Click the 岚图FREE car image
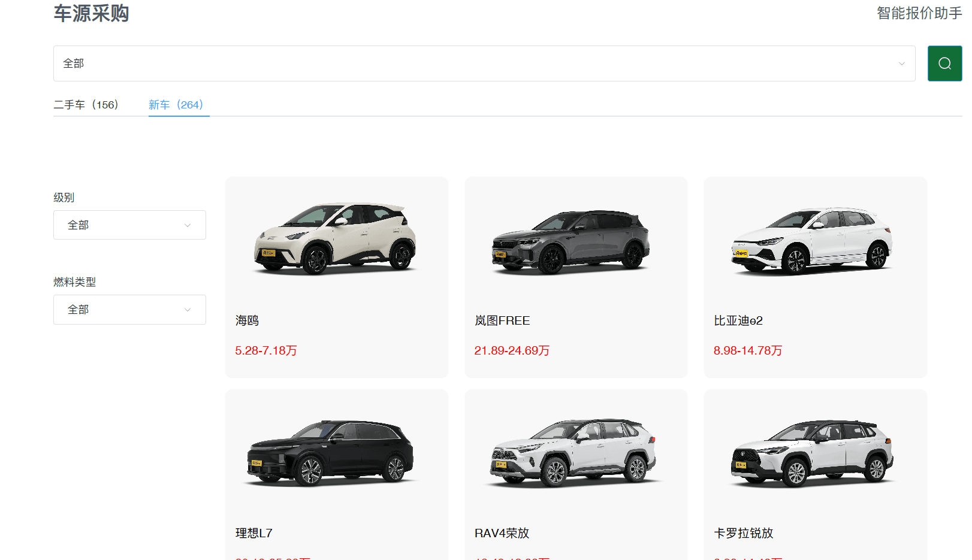This screenshot has width=972, height=560. [x=570, y=241]
